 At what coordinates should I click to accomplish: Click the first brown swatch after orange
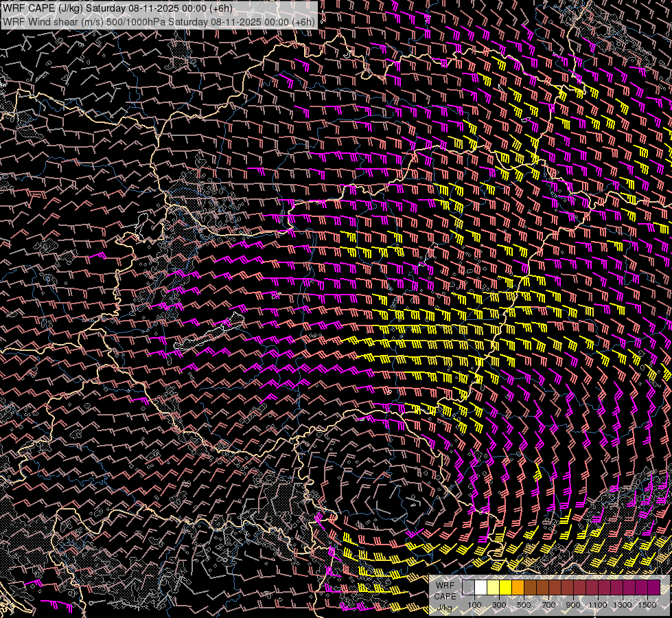click(530, 588)
